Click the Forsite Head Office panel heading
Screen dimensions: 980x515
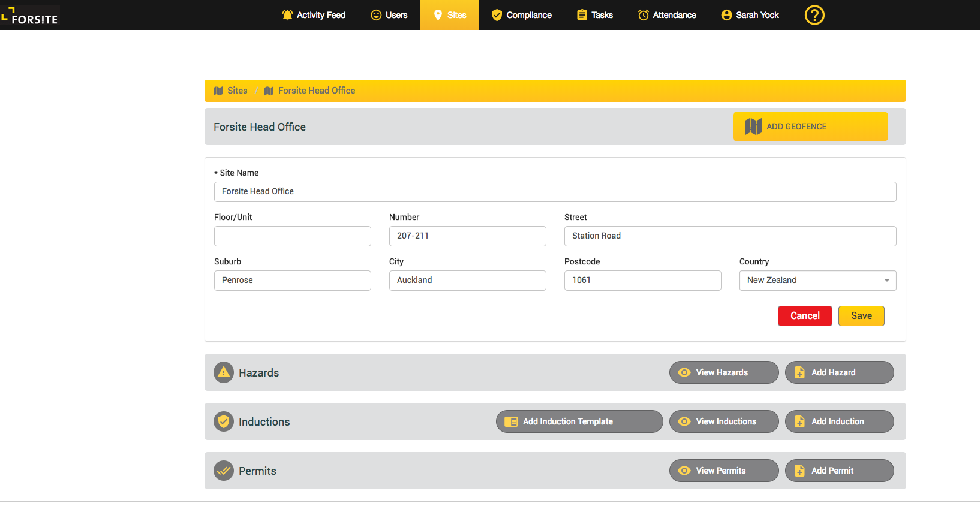(260, 127)
